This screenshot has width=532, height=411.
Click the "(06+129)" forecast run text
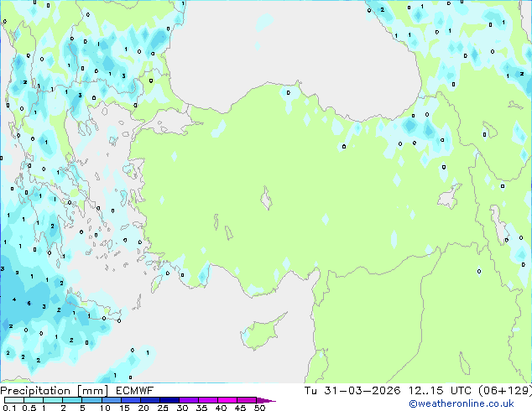(505, 390)
